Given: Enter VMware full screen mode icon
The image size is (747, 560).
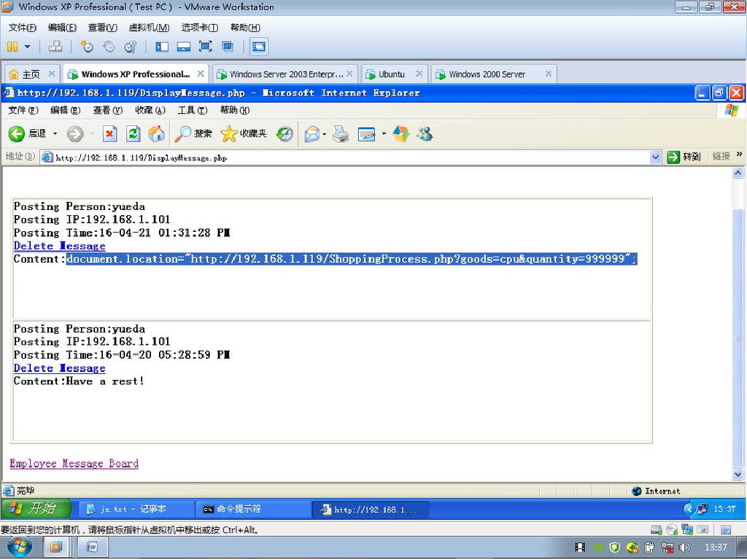Looking at the screenshot, I should click(x=205, y=47).
